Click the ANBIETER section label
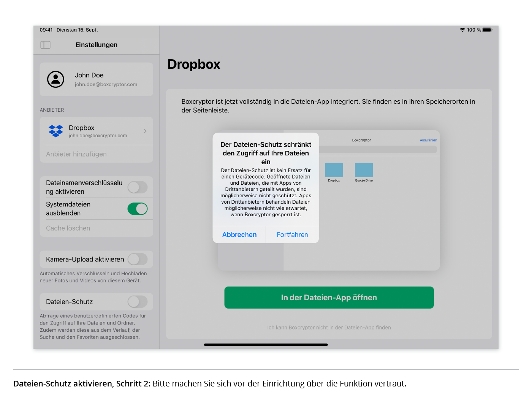 52,110
